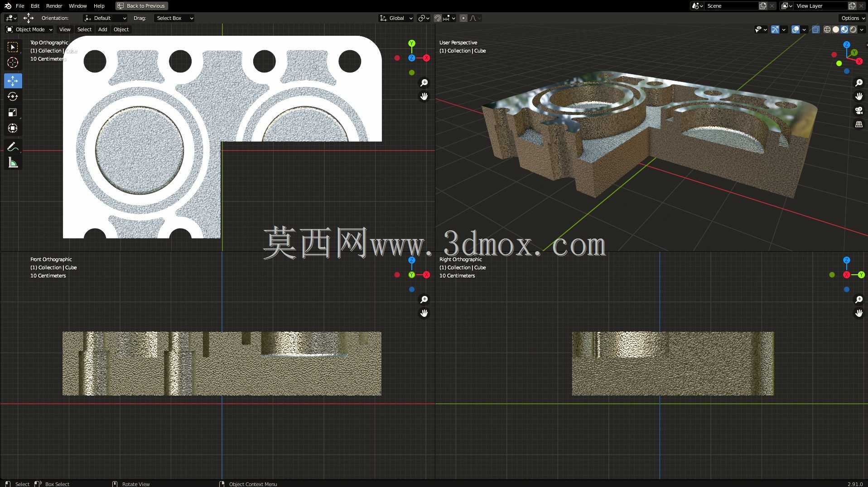Viewport: 868px width, 487px height.
Task: Toggle snapping magnet on
Action: click(x=437, y=18)
